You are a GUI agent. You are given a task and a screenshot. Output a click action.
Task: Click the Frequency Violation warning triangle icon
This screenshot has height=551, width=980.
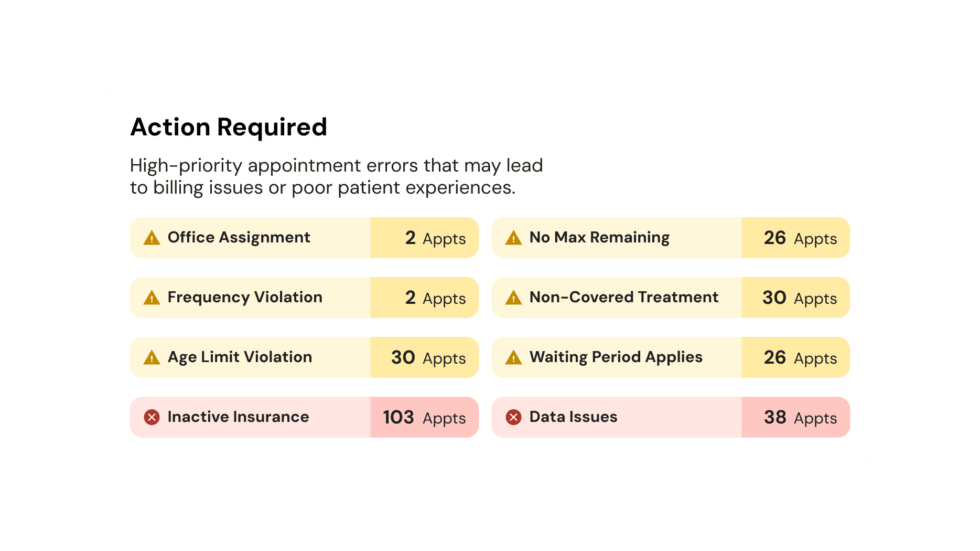click(x=152, y=298)
